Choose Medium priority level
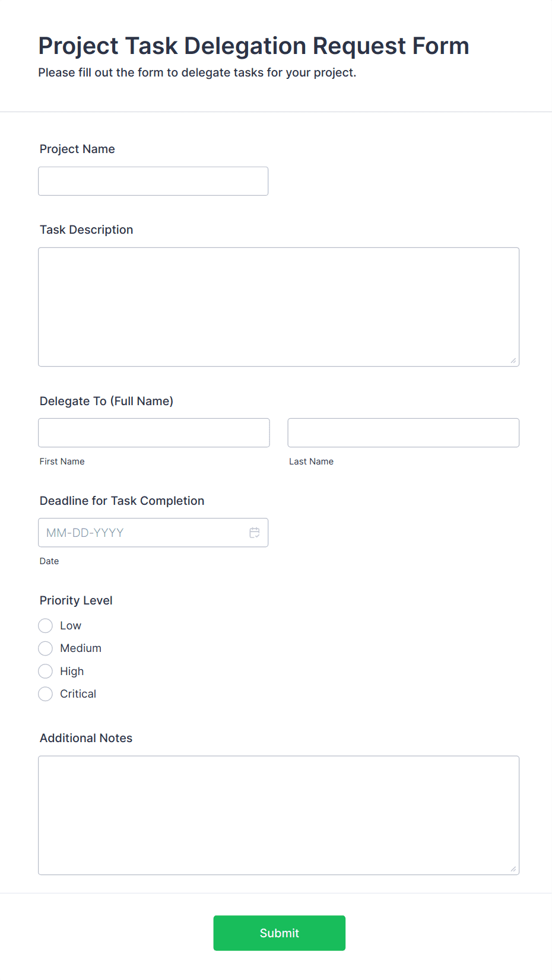 [x=46, y=648]
